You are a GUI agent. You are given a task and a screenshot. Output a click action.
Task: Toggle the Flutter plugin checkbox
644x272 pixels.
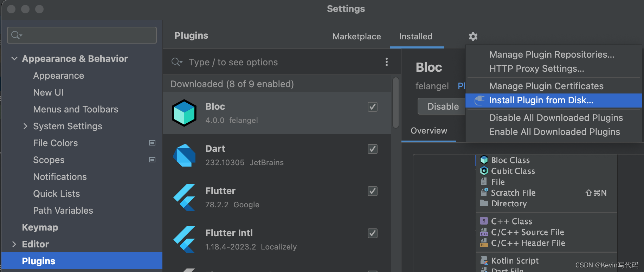click(x=373, y=191)
